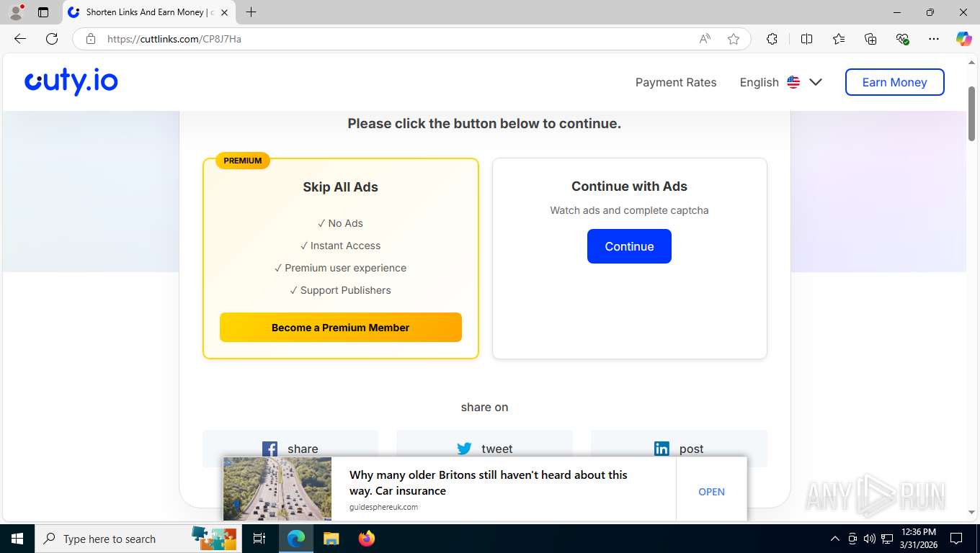Open Firefox from taskbar
Image resolution: width=980 pixels, height=553 pixels.
pos(366,539)
